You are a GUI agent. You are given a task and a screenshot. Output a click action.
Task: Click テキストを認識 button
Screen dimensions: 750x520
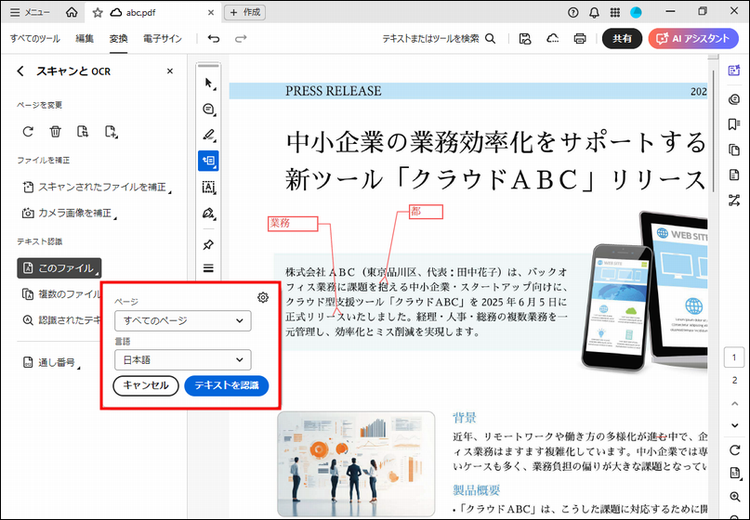pos(226,386)
